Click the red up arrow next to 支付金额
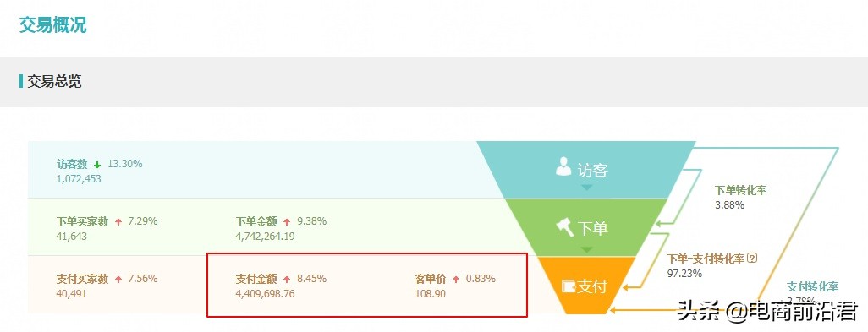 coord(287,280)
